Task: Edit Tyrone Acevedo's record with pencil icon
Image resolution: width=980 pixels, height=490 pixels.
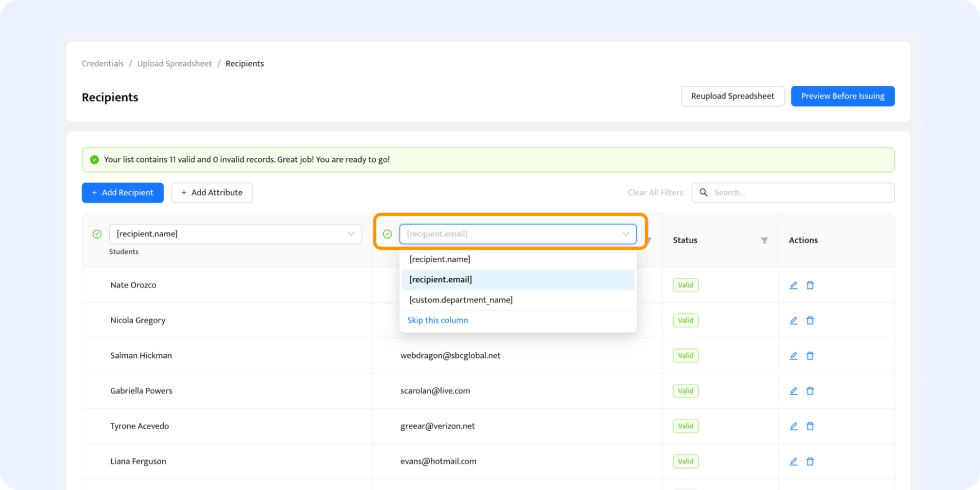Action: pos(793,426)
